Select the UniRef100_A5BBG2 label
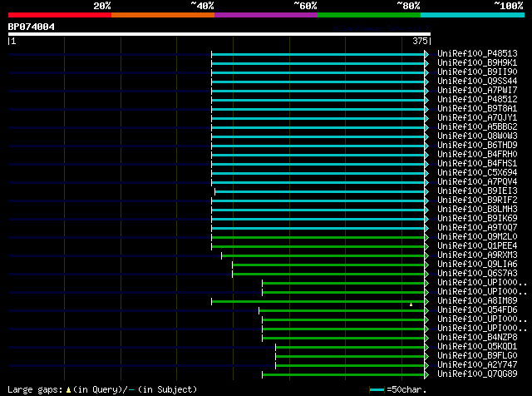Screen dimensions: 532x396 click(x=477, y=127)
